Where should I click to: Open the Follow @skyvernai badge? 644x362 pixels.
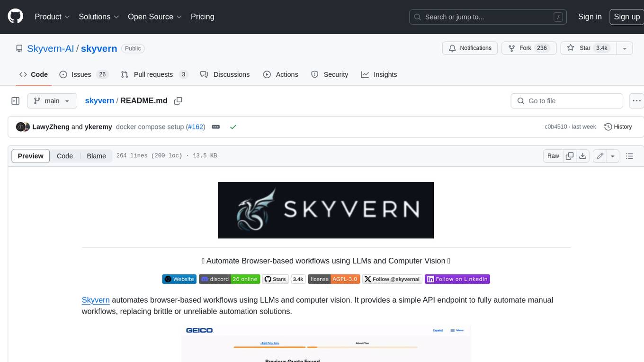392,279
